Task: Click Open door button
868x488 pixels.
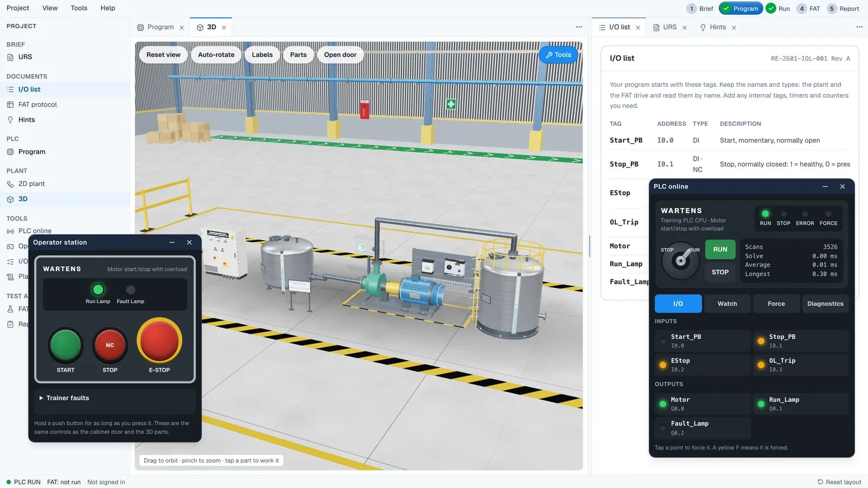Action: point(340,55)
